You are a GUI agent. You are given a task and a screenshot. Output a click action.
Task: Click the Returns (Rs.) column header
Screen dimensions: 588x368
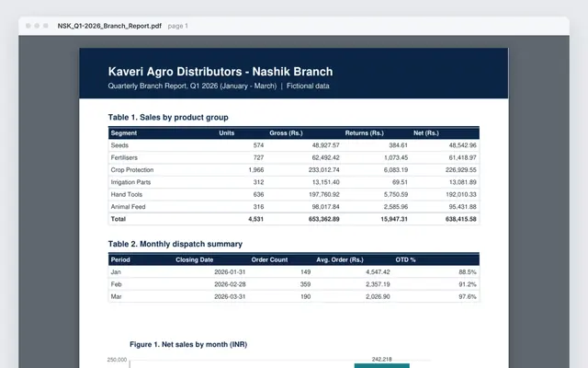coord(364,132)
